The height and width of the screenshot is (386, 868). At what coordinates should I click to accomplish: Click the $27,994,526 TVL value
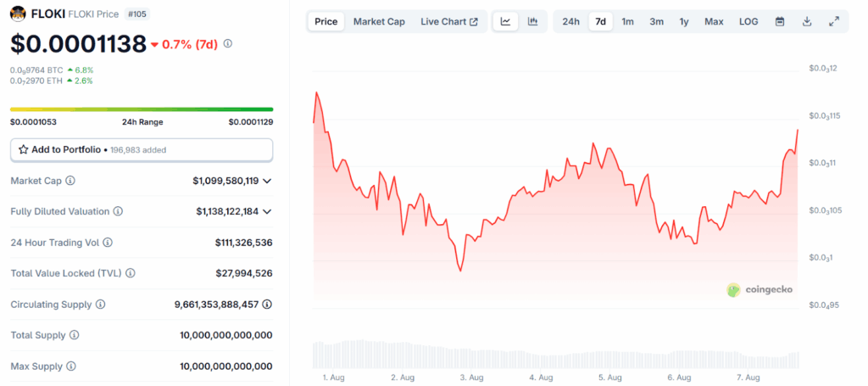(244, 273)
